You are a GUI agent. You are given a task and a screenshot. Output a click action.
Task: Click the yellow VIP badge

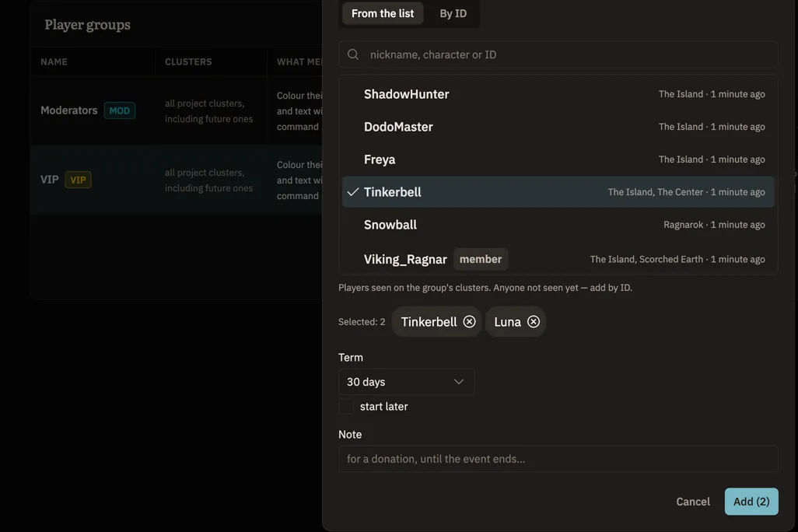[x=78, y=180]
